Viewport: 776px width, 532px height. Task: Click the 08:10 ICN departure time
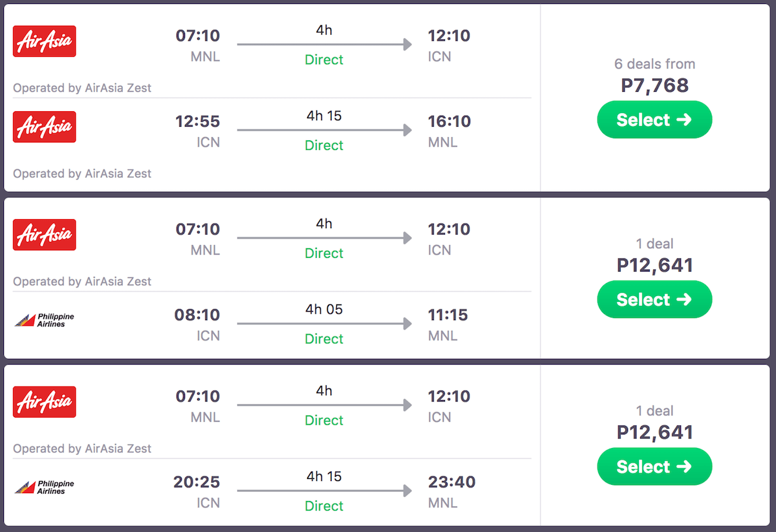pos(197,315)
